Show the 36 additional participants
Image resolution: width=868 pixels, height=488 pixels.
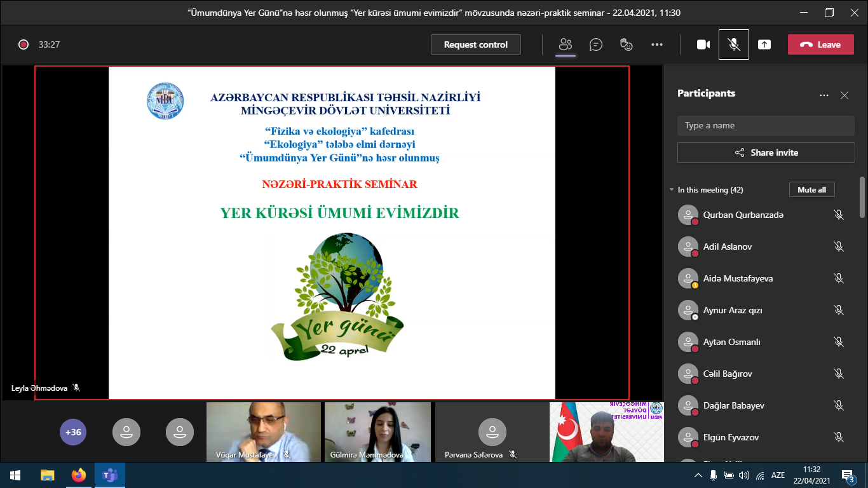pyautogui.click(x=73, y=432)
